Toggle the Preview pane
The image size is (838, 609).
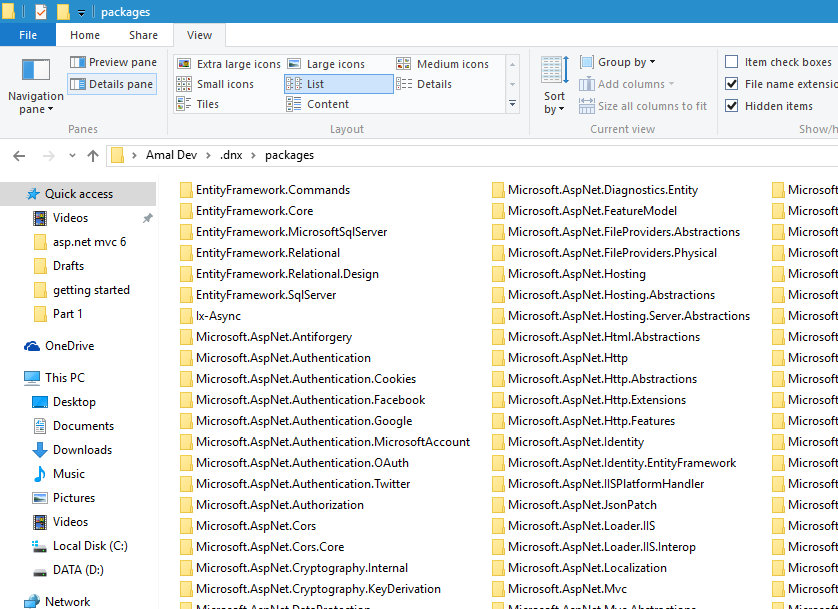112,62
